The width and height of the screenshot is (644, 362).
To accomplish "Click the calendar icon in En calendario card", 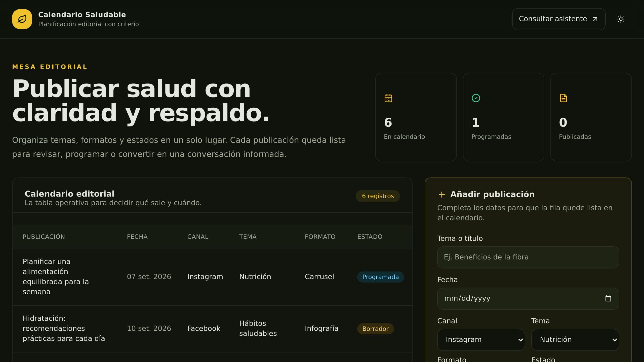I will [388, 98].
